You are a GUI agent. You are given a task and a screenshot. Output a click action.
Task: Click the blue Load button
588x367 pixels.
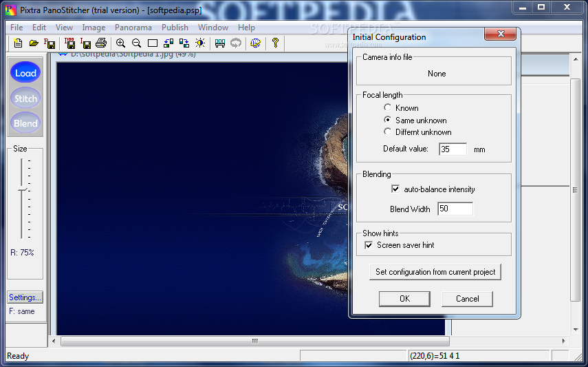pos(25,73)
